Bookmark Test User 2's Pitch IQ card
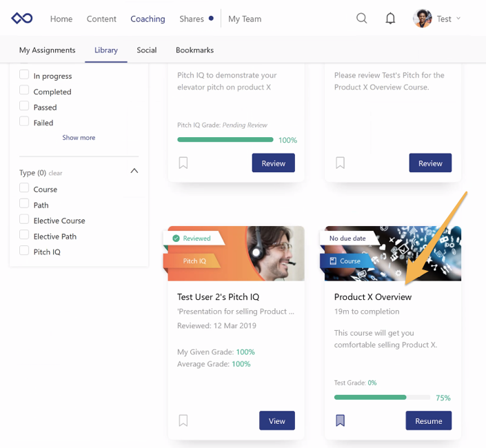This screenshot has height=448, width=486. click(x=183, y=420)
